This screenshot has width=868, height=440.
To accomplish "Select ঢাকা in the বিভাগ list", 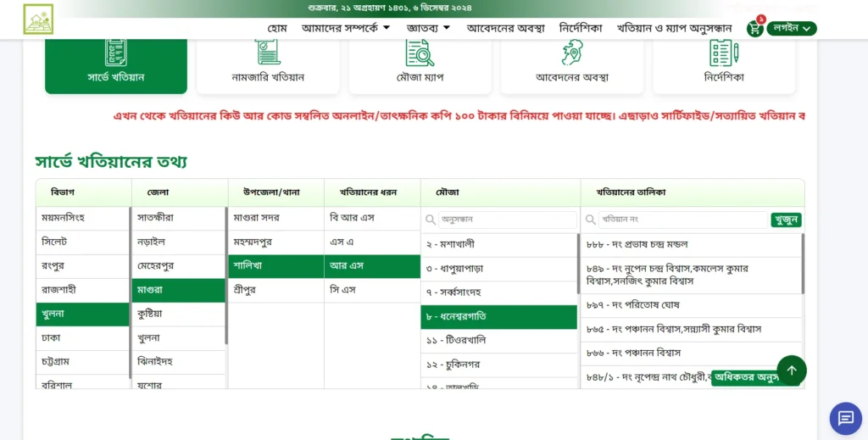I will pos(53,337).
